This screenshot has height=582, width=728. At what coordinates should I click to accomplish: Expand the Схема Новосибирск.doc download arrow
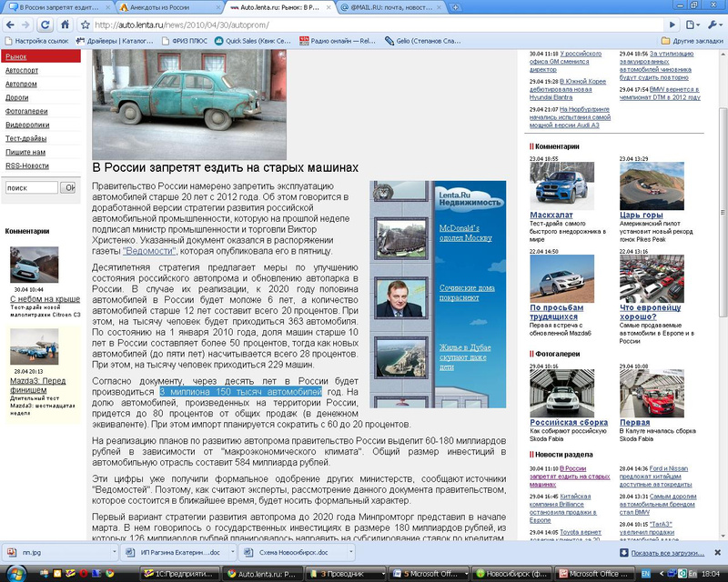(350, 552)
